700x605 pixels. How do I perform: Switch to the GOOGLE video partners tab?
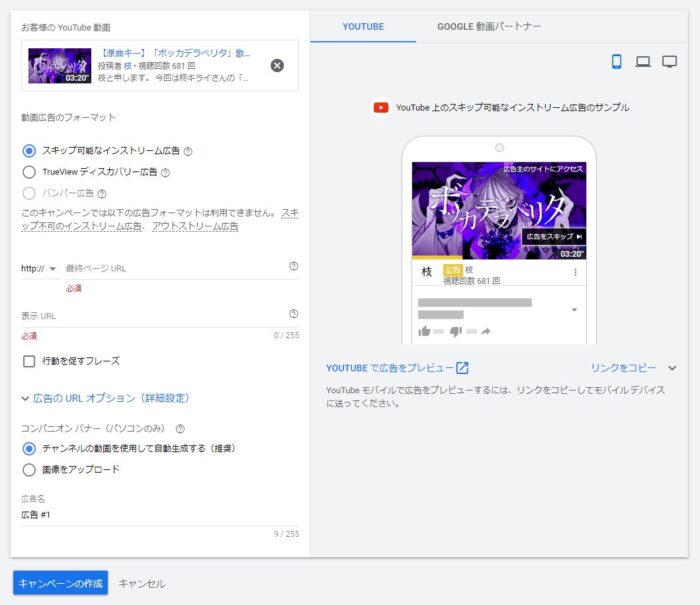tap(489, 27)
